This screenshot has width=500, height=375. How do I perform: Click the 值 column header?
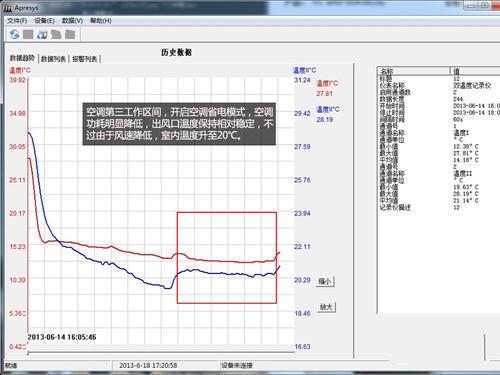(475, 71)
